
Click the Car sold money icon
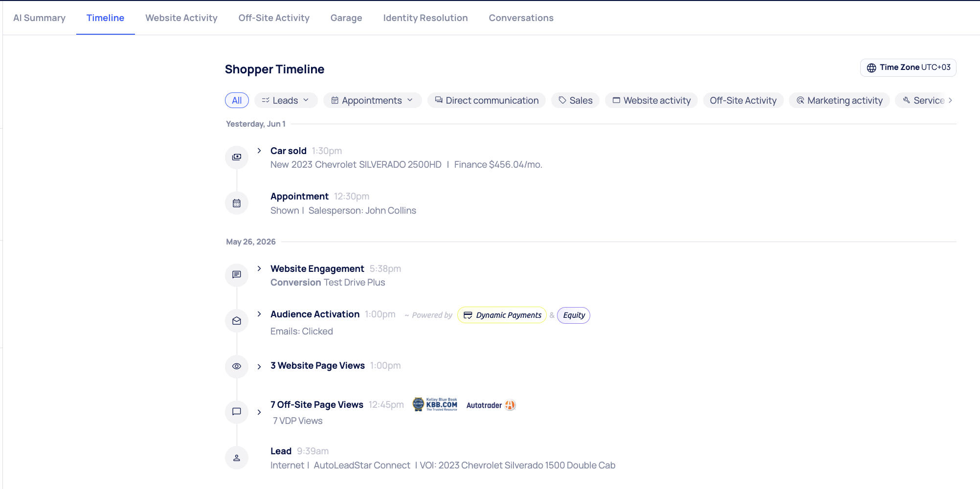point(237,157)
